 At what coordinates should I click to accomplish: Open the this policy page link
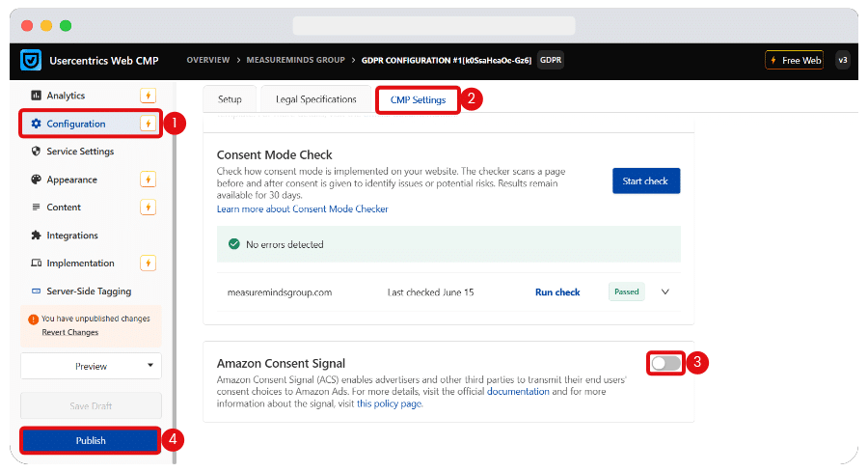point(389,403)
